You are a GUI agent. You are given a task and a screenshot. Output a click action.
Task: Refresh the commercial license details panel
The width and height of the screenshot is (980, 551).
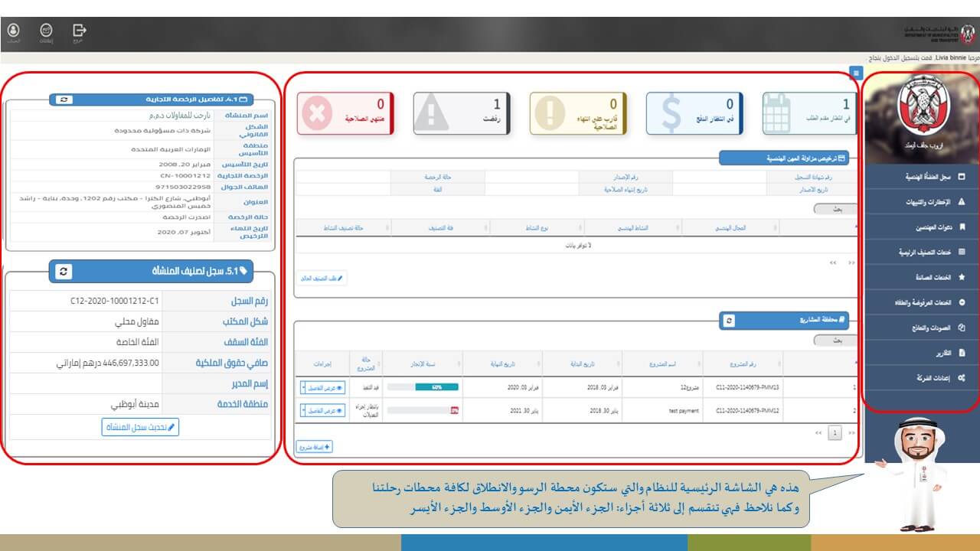(63, 99)
